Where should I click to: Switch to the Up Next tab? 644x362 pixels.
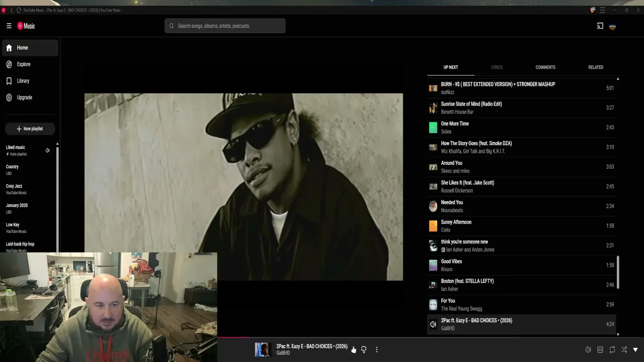(x=451, y=67)
